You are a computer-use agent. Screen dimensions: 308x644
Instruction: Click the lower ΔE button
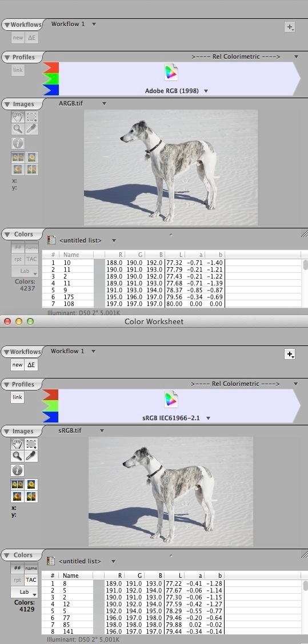pyautogui.click(x=31, y=365)
